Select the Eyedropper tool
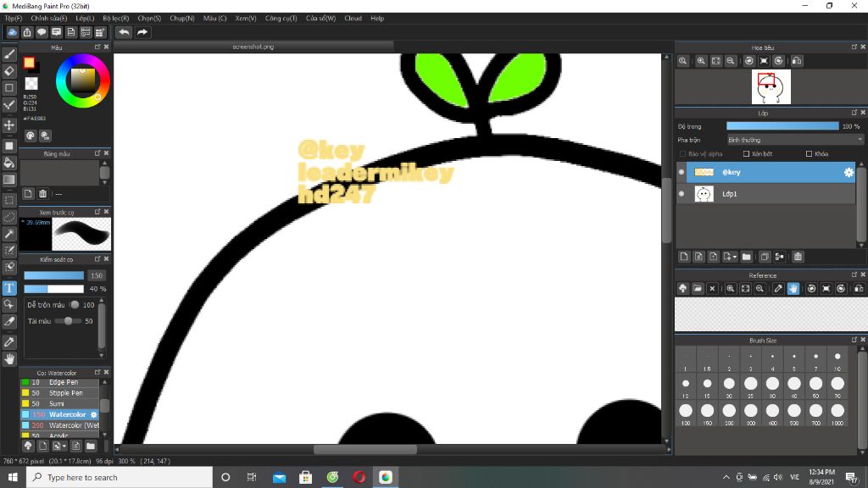Viewport: 868px width, 488px height. pyautogui.click(x=9, y=342)
